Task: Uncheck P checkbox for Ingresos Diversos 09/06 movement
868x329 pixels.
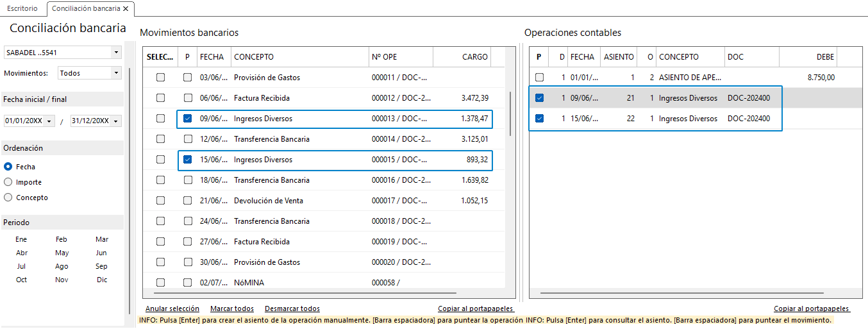Action: click(x=188, y=119)
